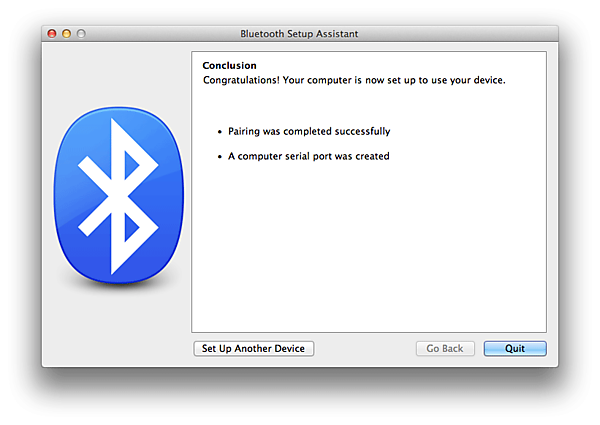Click the bold Conclusion heading
Screen dimensions: 600x425
click(229, 66)
